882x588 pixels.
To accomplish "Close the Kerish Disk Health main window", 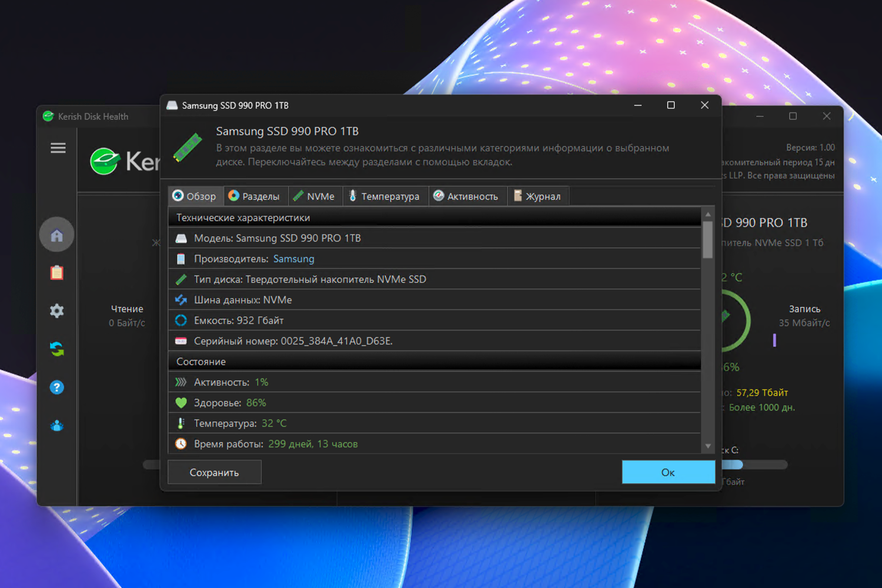I will click(827, 116).
